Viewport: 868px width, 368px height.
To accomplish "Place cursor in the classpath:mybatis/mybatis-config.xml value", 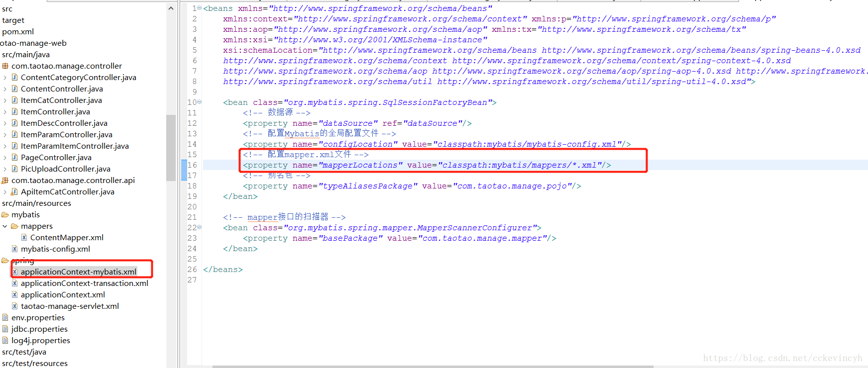I will point(527,144).
